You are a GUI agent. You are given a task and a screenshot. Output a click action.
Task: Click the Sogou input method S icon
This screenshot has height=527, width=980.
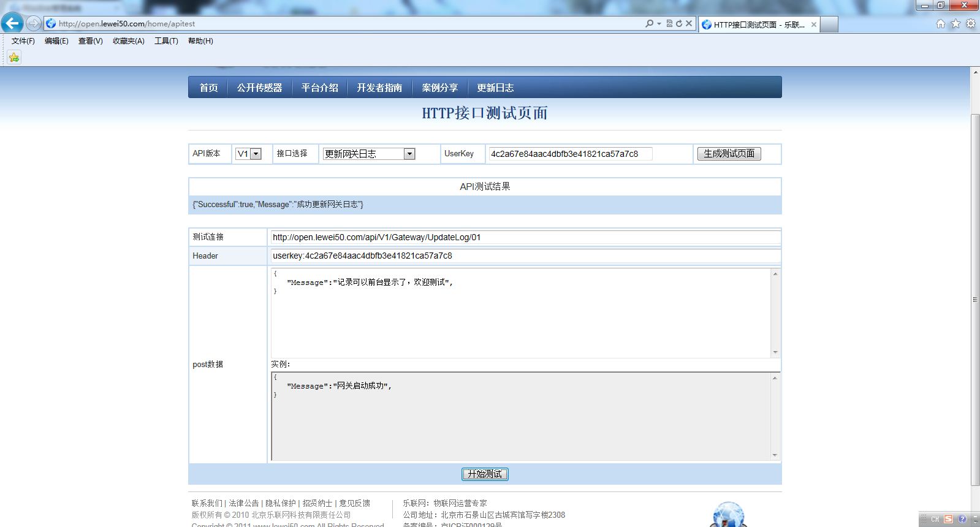tap(948, 519)
